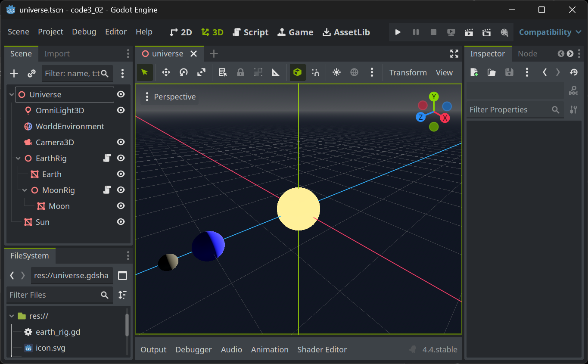
Task: Click the lock selected node icon
Action: click(240, 72)
